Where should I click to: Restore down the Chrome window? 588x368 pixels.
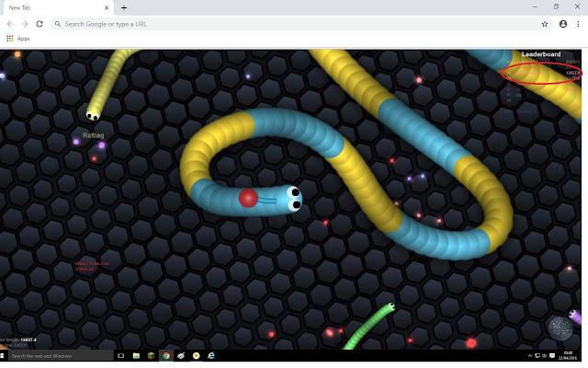click(556, 6)
